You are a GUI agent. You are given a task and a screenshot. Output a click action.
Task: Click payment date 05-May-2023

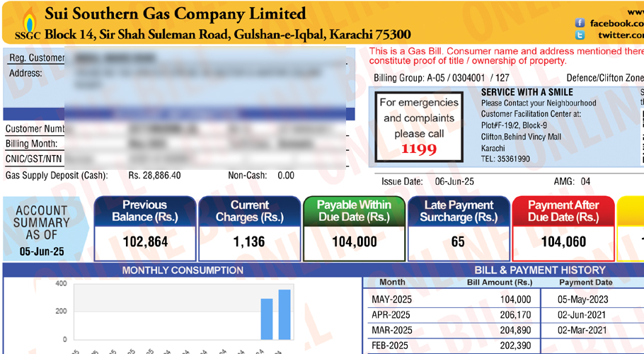(x=583, y=299)
